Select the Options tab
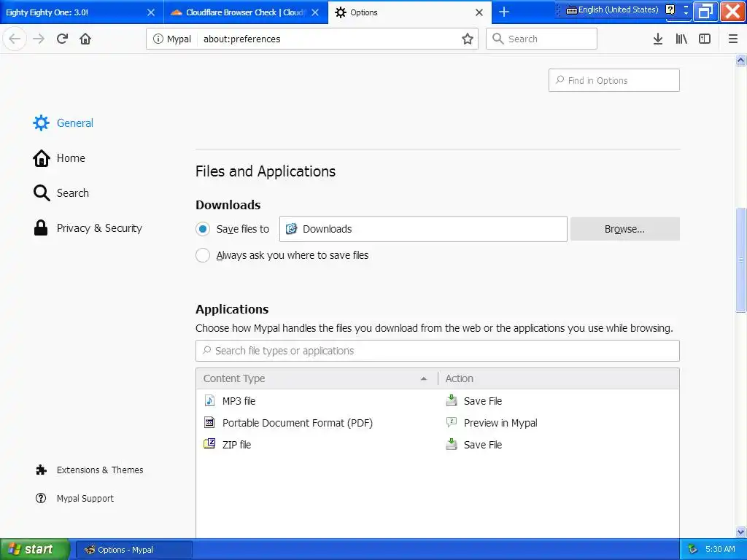The width and height of the screenshot is (747, 560). (410, 12)
